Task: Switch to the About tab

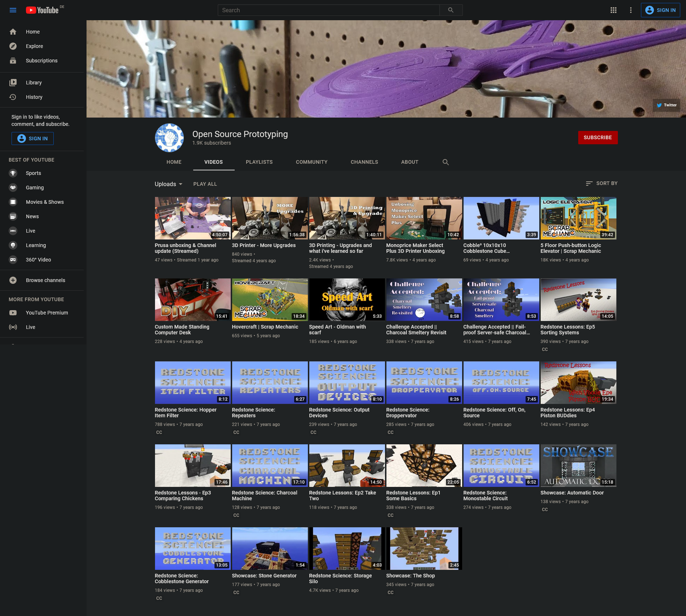Action: pos(410,162)
